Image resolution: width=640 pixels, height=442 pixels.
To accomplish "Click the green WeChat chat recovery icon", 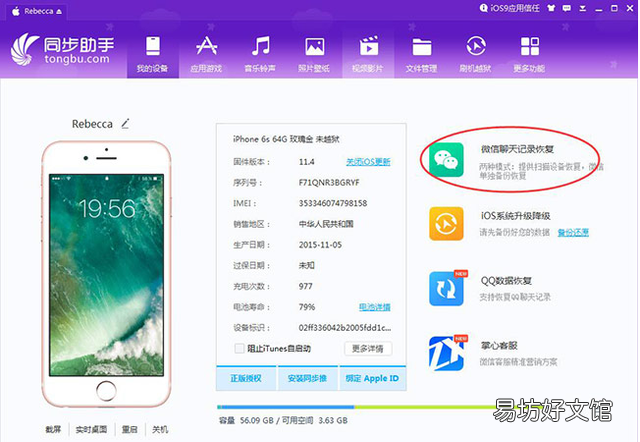I will (446, 159).
